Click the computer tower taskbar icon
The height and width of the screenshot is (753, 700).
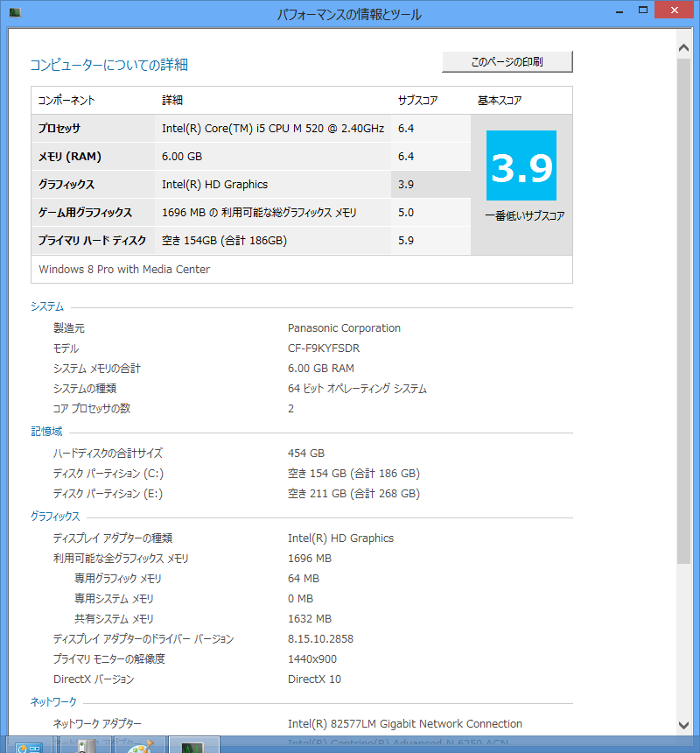pos(87,746)
